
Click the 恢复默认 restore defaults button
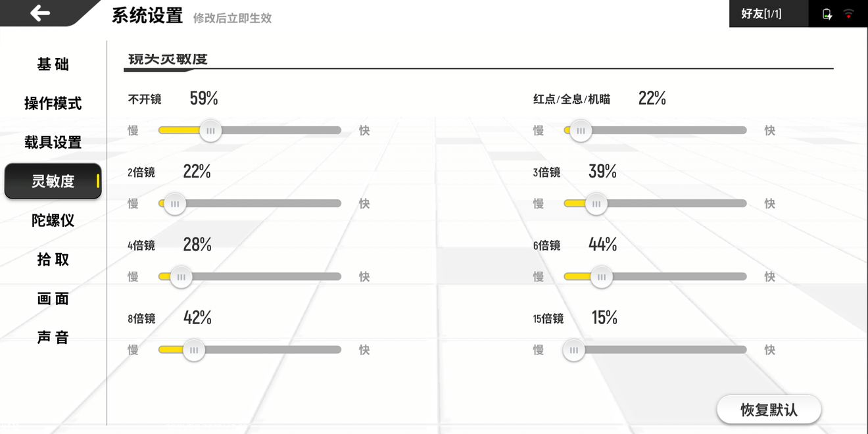tap(769, 410)
